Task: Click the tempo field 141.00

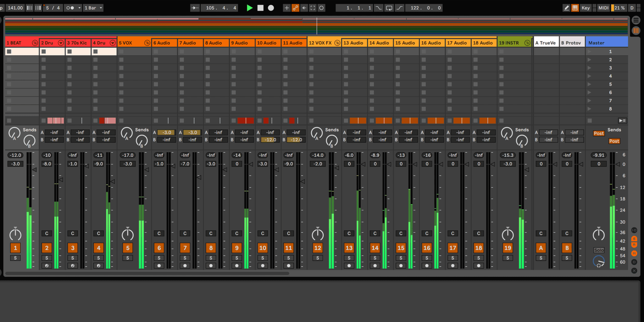Action: pos(15,8)
